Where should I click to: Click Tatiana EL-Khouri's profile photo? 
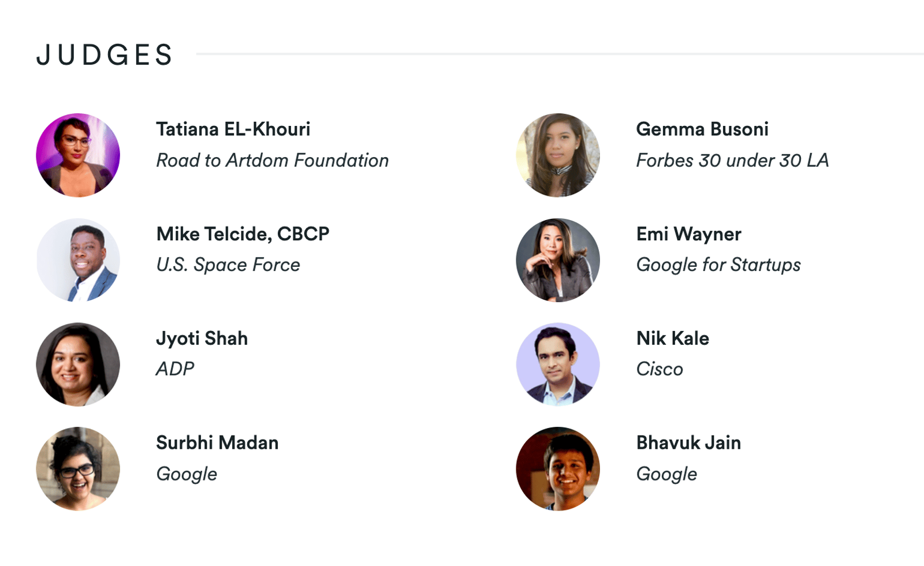(78, 155)
